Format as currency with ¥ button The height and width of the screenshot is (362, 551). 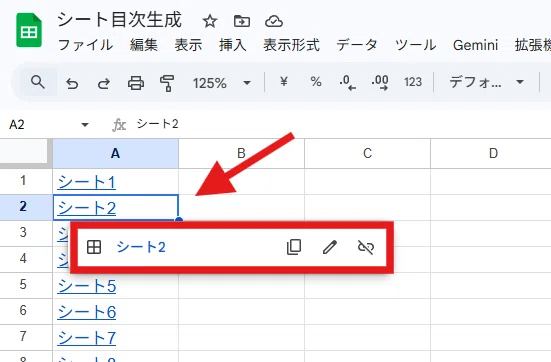coord(284,82)
